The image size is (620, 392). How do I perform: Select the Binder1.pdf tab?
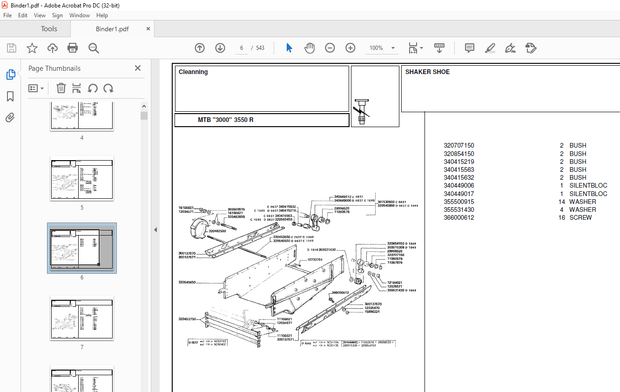[x=112, y=29]
